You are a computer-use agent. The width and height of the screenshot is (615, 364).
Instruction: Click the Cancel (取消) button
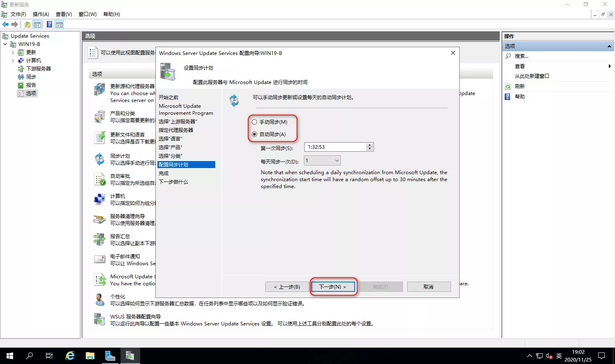(428, 287)
